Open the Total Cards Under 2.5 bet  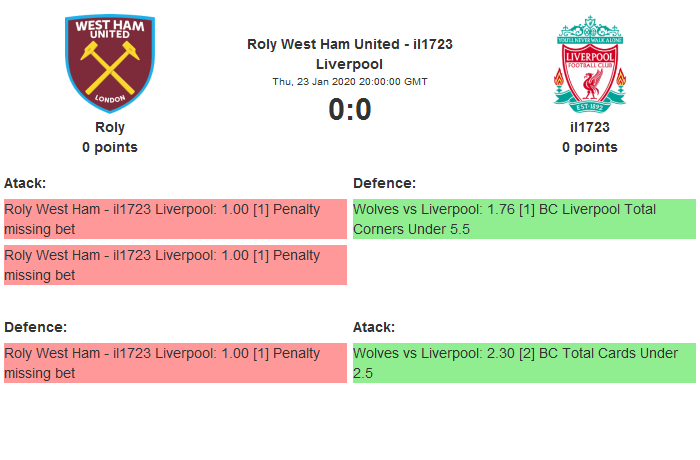524,363
